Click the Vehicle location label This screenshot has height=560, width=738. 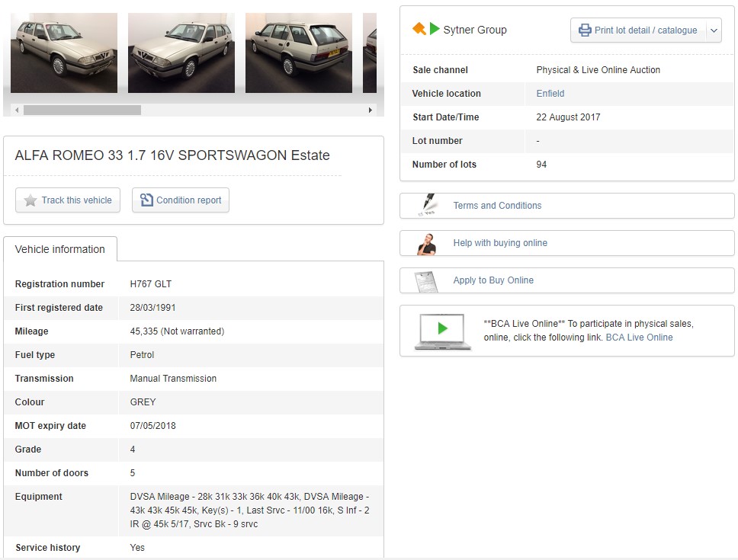tap(446, 94)
